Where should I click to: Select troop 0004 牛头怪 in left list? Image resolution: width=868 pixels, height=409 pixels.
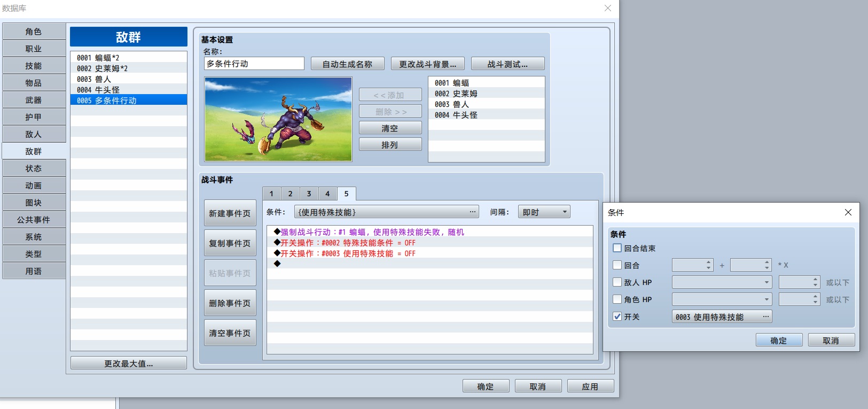click(129, 90)
